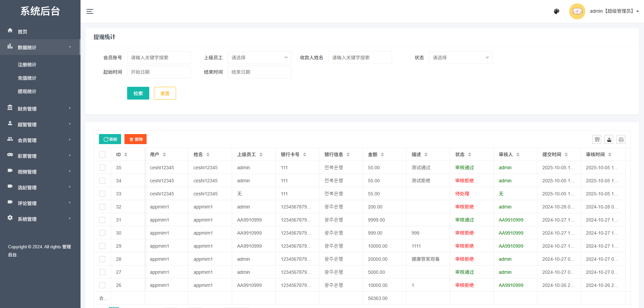
Task: Open the 状态 filter dropdown
Action: coord(461,58)
